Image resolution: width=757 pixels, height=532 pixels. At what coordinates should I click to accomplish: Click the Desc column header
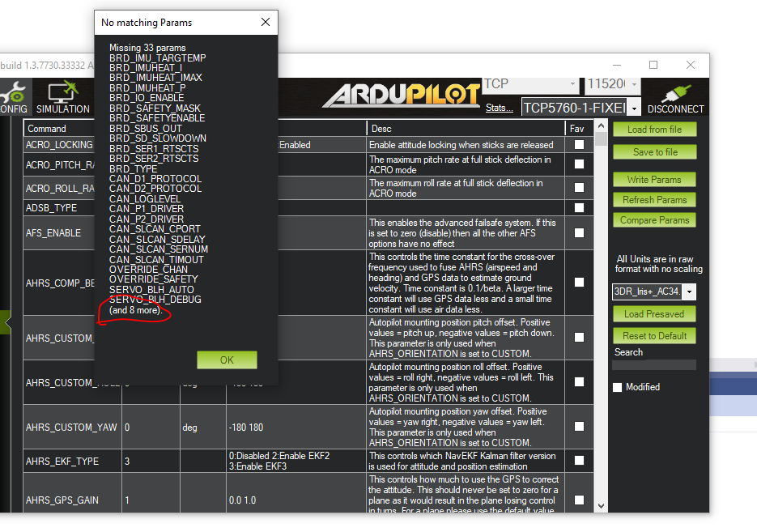[381, 129]
